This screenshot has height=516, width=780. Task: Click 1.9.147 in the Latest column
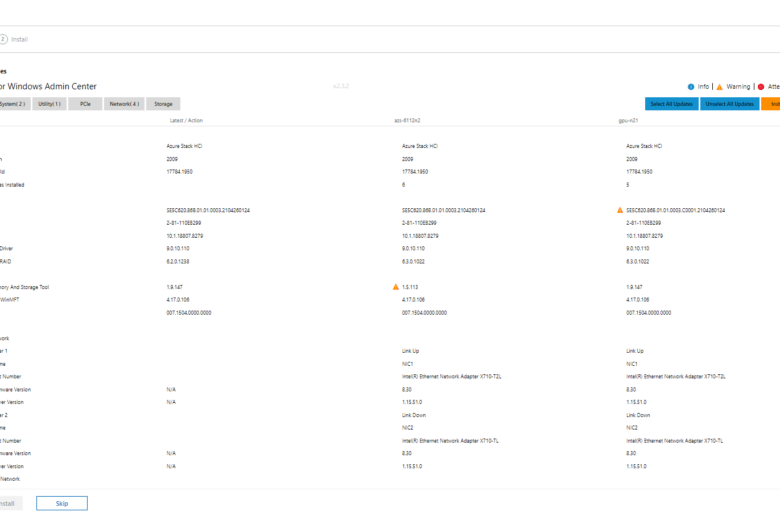pos(174,287)
